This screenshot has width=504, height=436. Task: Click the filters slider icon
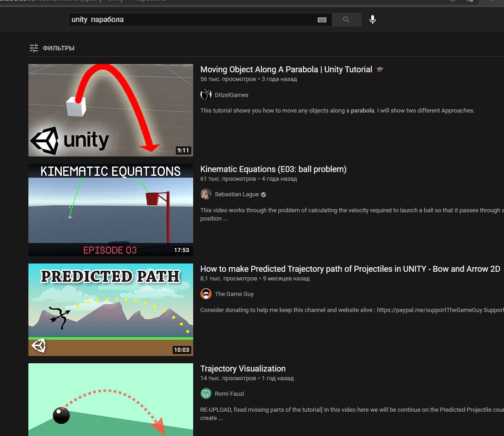(34, 48)
